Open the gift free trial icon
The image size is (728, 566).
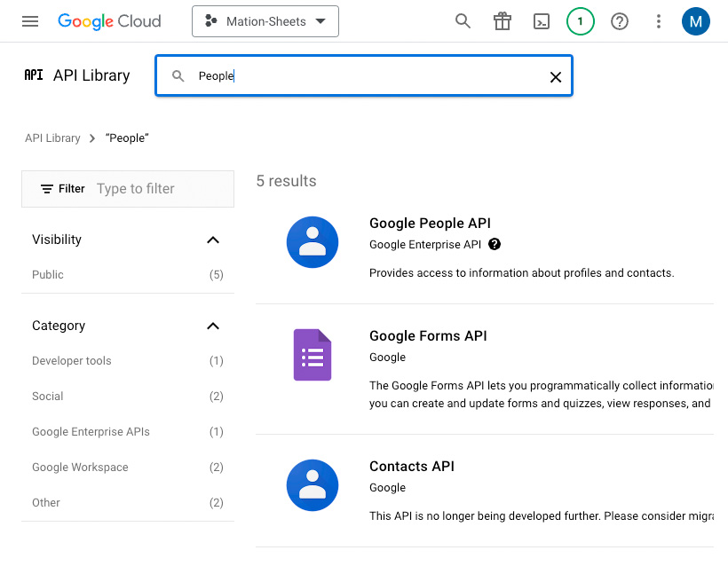point(502,21)
